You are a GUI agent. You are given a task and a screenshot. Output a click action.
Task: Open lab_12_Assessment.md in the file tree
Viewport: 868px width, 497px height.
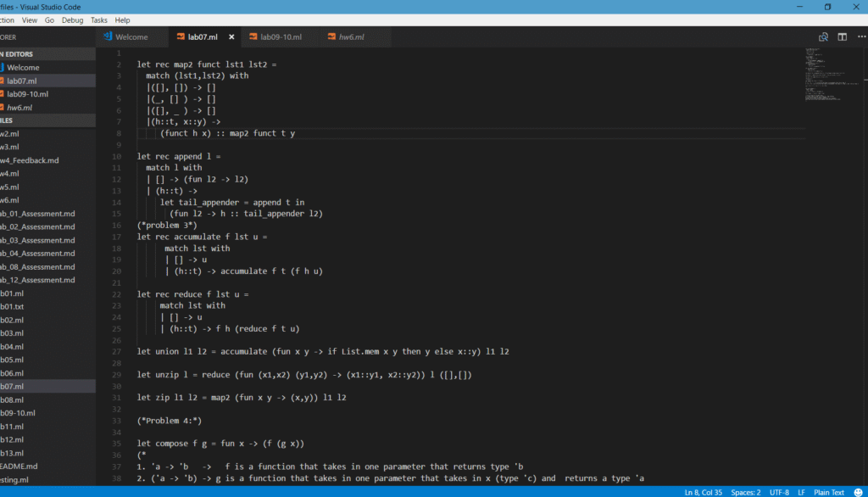[x=47, y=280]
